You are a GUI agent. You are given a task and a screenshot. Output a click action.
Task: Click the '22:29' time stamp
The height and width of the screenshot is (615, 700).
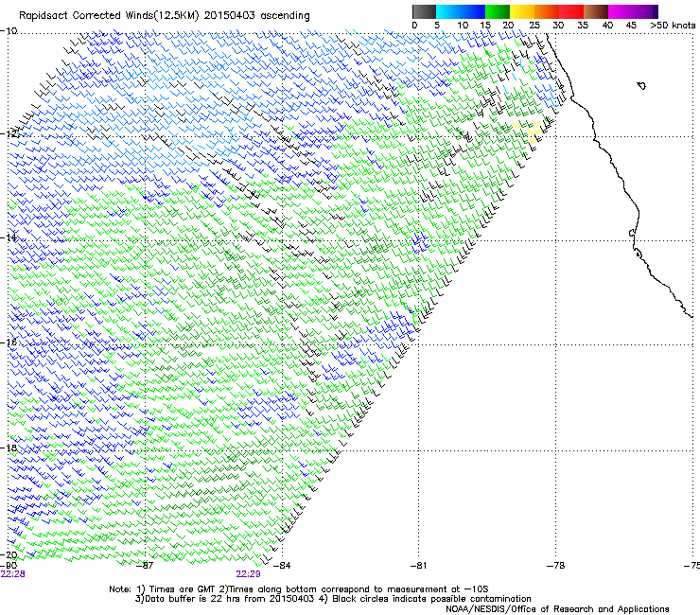click(248, 574)
